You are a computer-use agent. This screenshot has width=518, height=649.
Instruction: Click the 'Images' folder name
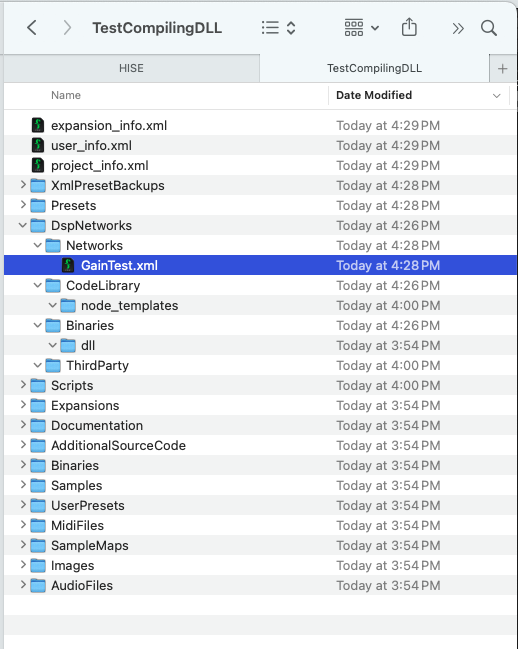pyautogui.click(x=72, y=565)
